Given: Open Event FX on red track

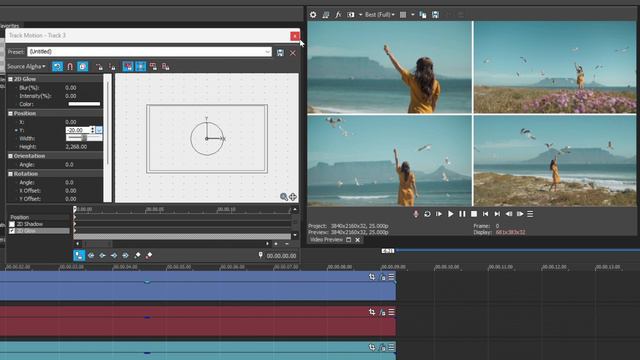Looking at the screenshot, I should click(382, 312).
